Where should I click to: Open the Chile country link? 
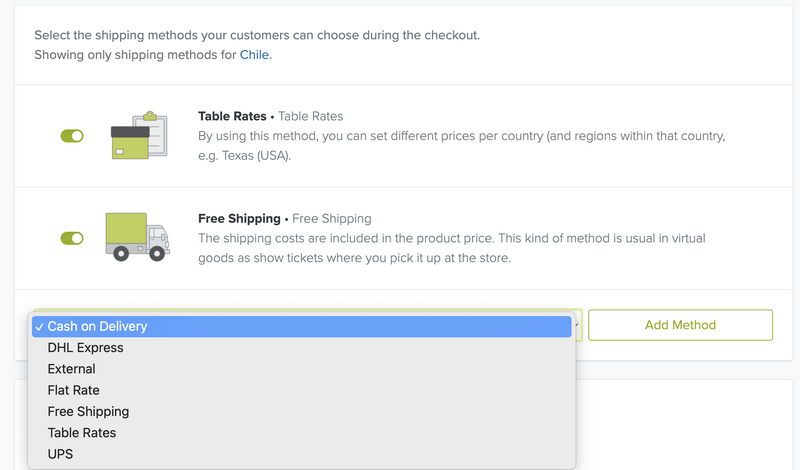(254, 55)
